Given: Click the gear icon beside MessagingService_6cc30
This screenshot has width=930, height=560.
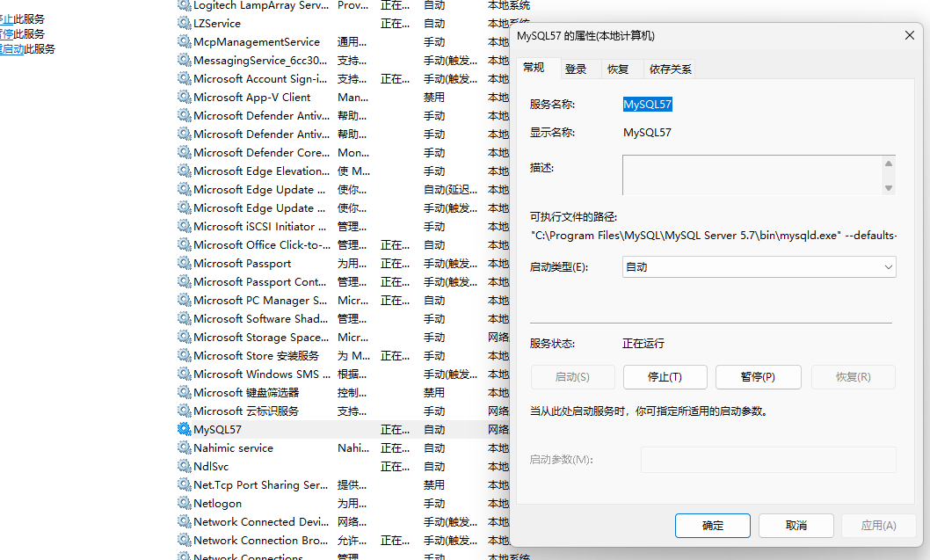Looking at the screenshot, I should [x=184, y=60].
